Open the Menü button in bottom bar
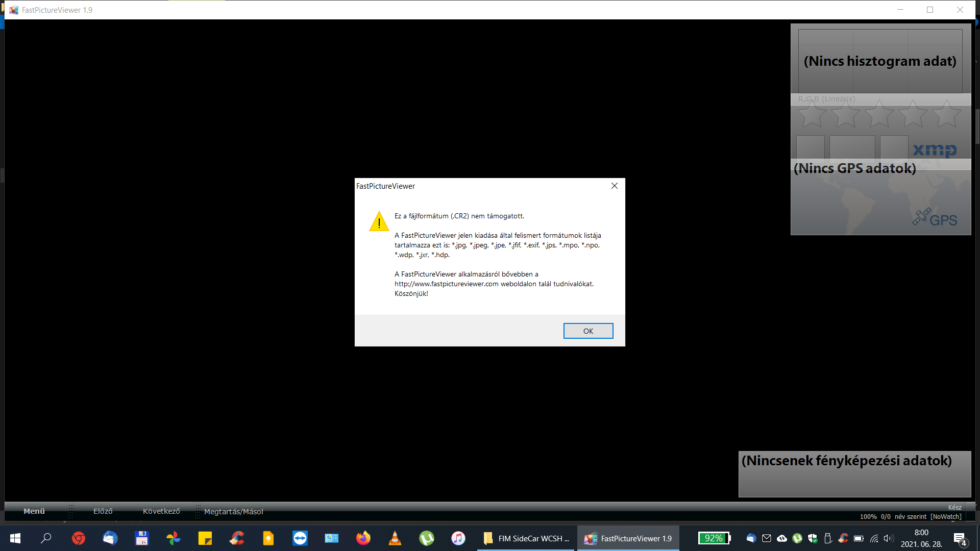Screen dimensions: 980x551 coord(34,511)
